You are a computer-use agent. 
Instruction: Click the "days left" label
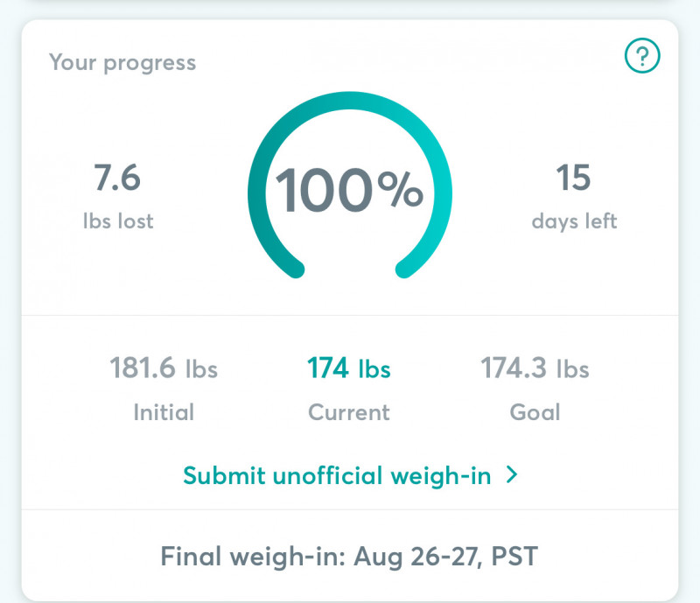coord(574,221)
